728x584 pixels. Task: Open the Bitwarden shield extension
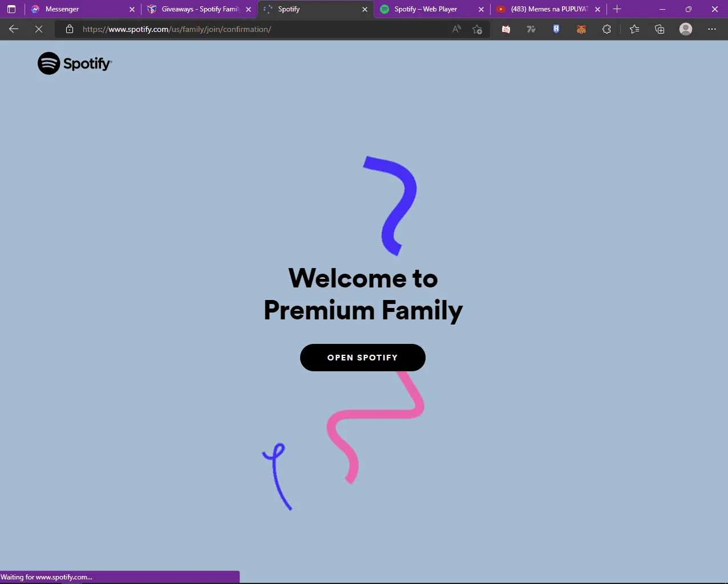coord(556,29)
